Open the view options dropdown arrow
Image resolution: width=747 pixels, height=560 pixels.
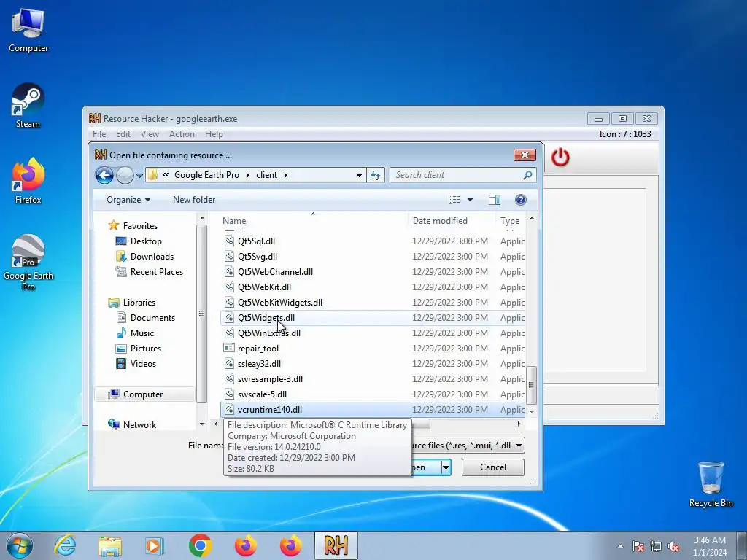pos(471,200)
